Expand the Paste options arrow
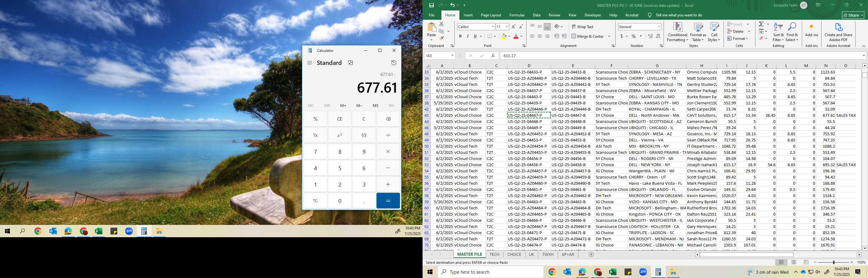 [x=431, y=40]
